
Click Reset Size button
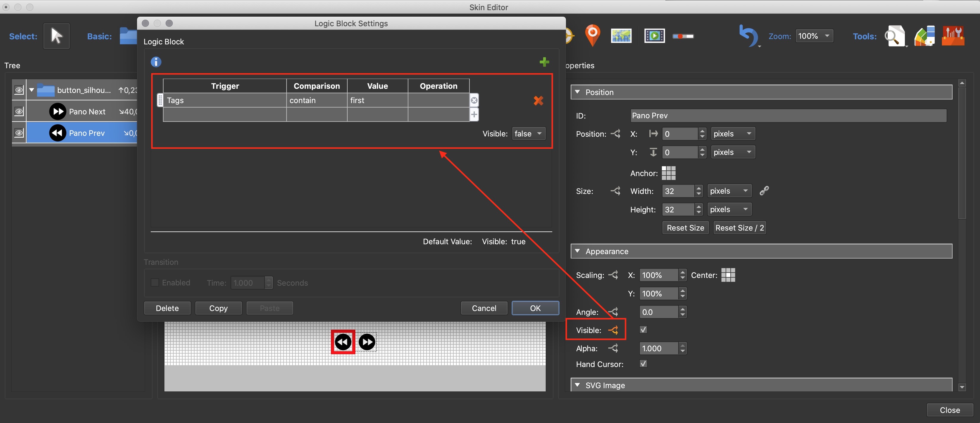coord(685,228)
